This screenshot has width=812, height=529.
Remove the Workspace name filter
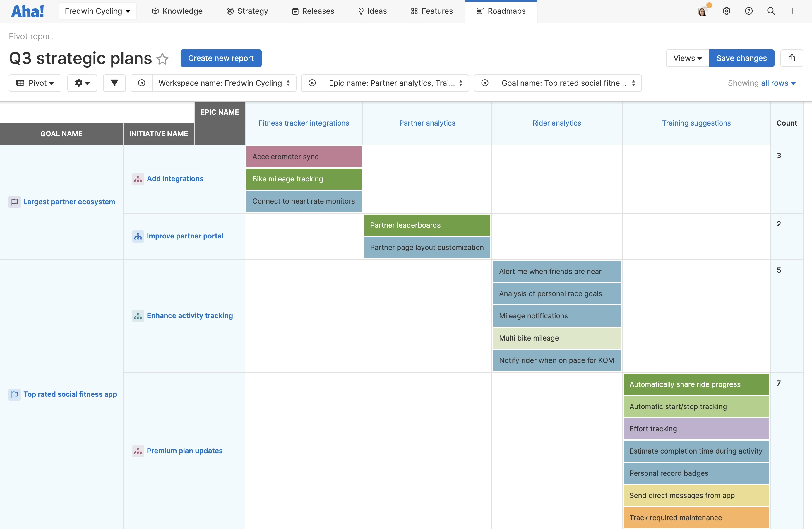(142, 83)
